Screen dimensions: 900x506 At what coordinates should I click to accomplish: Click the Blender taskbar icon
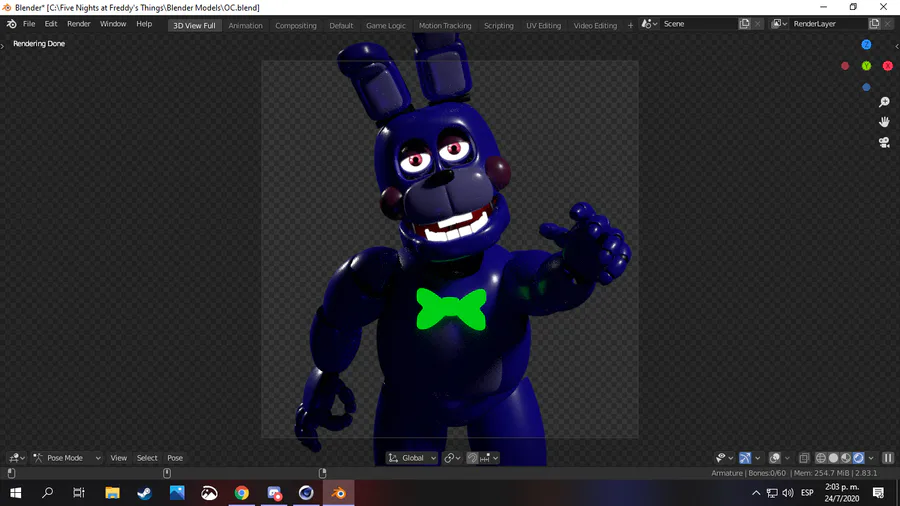[x=339, y=493]
